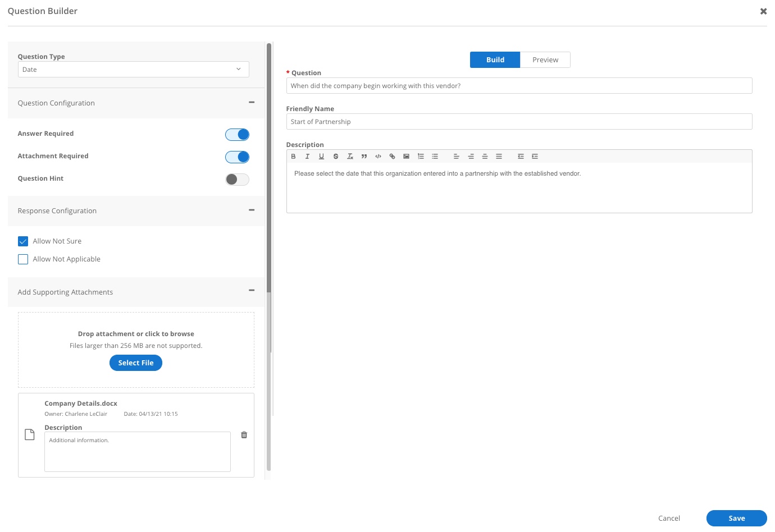The height and width of the screenshot is (532, 775).
Task: Apply bold formatting in Description toolbar
Action: 293,157
